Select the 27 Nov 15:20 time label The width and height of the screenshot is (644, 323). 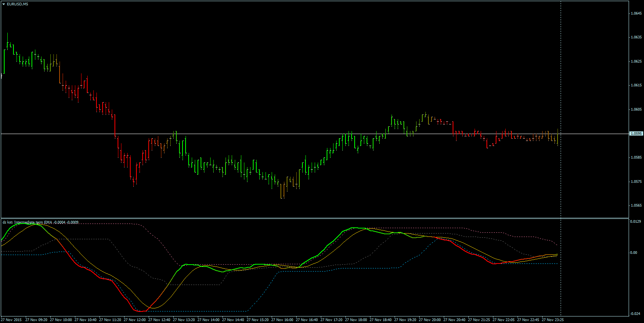click(258, 320)
